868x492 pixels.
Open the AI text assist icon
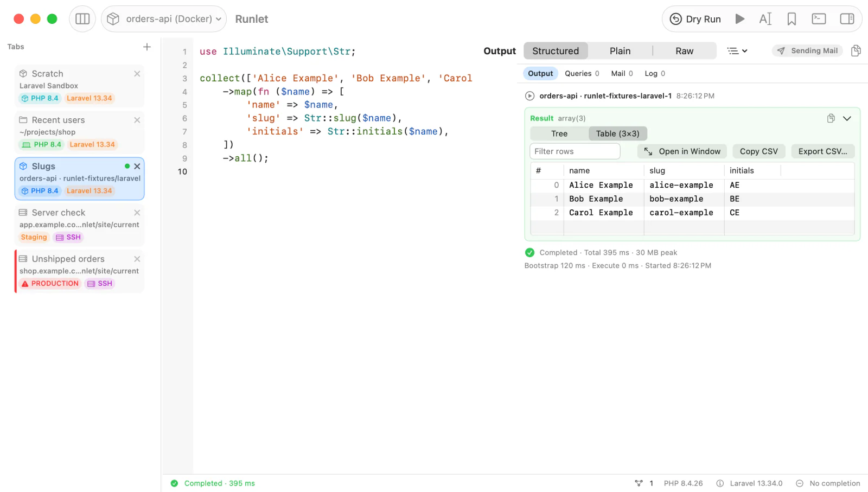click(x=765, y=19)
